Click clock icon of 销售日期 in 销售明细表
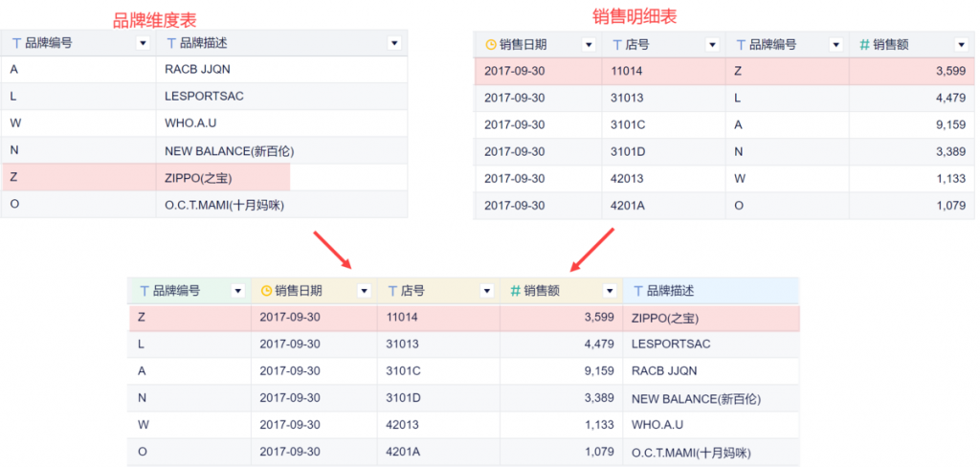The height and width of the screenshot is (467, 980). point(491,44)
